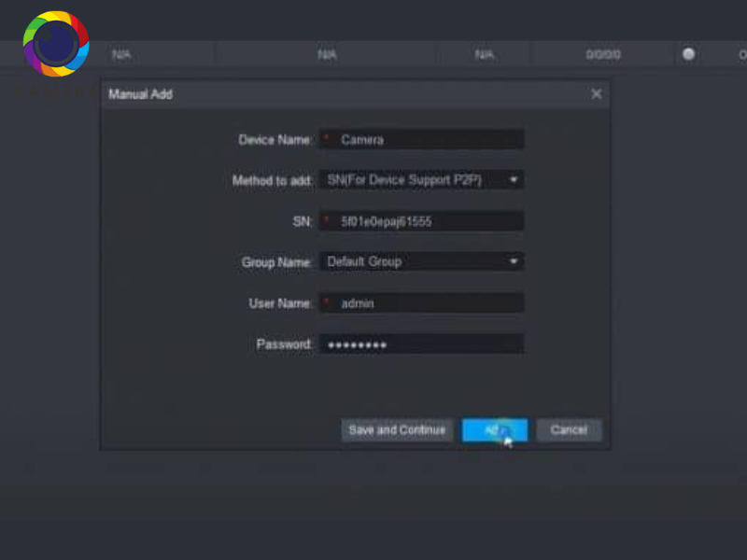Image resolution: width=747 pixels, height=560 pixels.
Task: Select the 0/0/0/0 cell in device row
Action: click(x=603, y=55)
